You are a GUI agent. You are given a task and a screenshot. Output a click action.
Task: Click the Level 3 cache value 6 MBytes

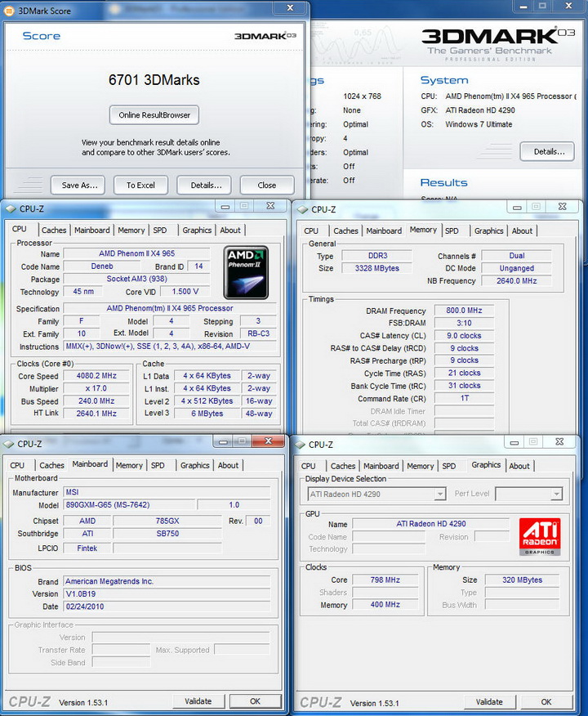[207, 414]
